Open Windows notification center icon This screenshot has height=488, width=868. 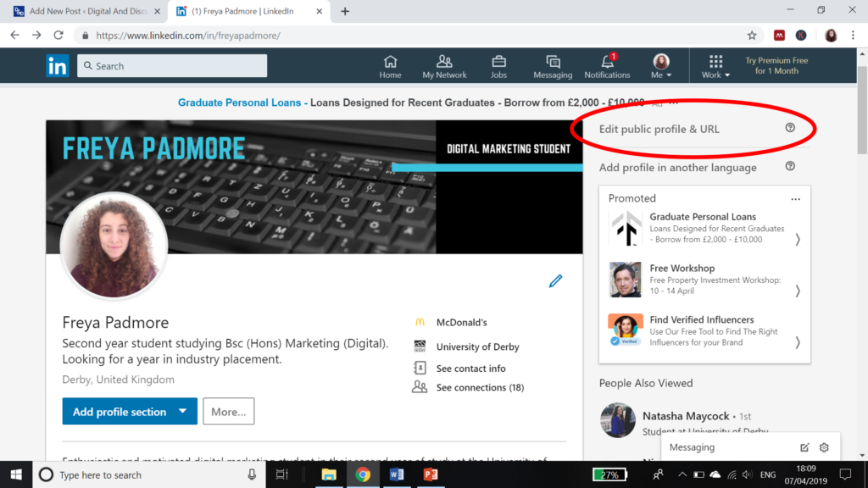[x=845, y=474]
